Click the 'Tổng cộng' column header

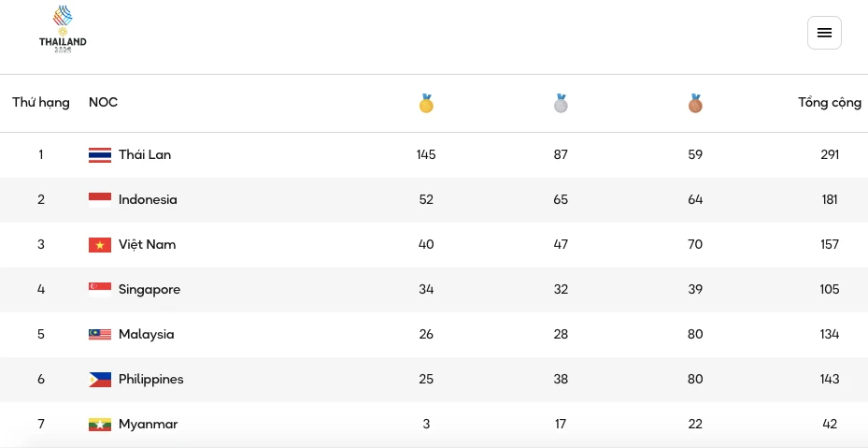click(829, 103)
